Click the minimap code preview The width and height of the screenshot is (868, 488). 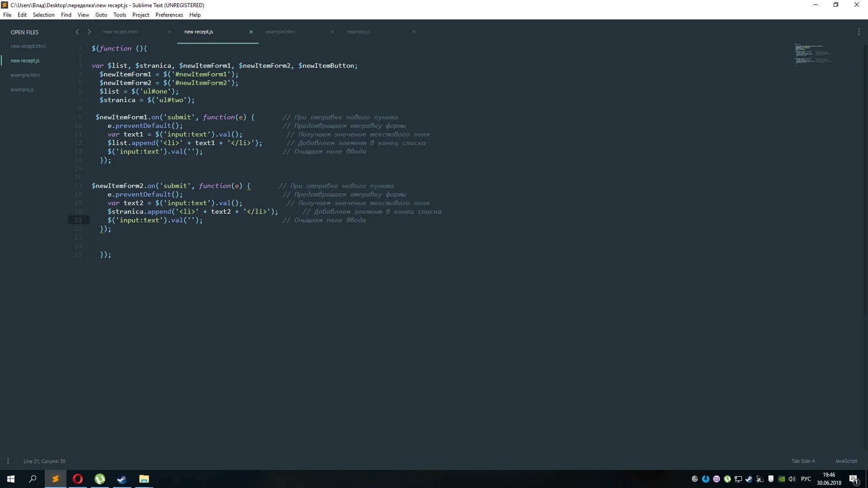812,54
